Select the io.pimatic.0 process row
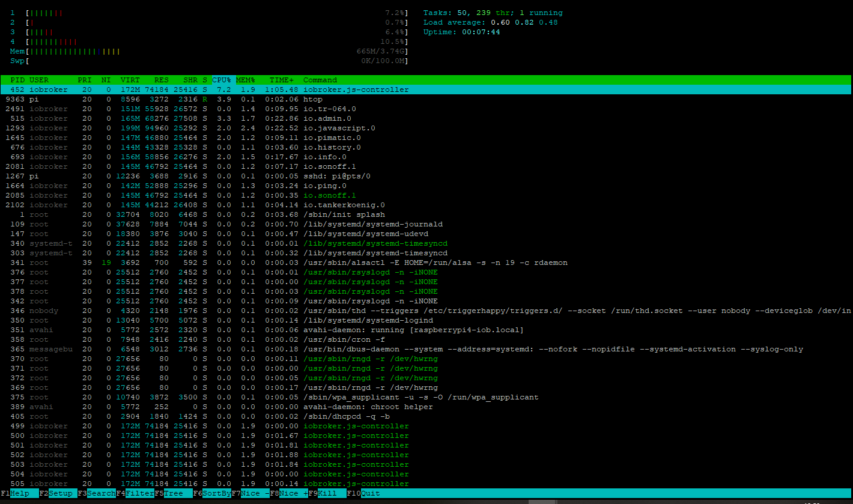 (426, 138)
